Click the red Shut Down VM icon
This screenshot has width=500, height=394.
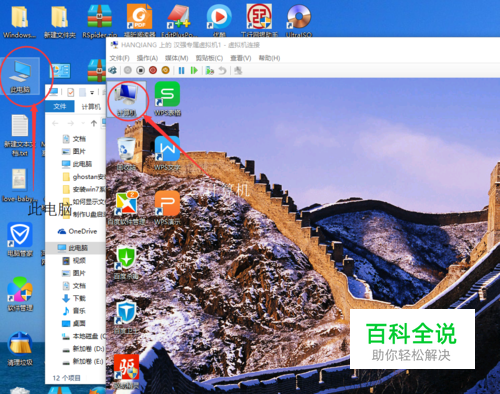(153, 70)
